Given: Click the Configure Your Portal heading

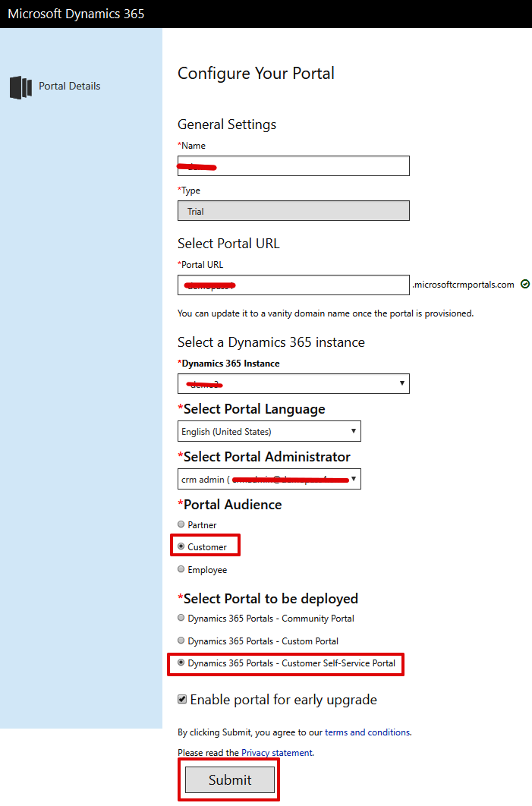Looking at the screenshot, I should tap(256, 74).
